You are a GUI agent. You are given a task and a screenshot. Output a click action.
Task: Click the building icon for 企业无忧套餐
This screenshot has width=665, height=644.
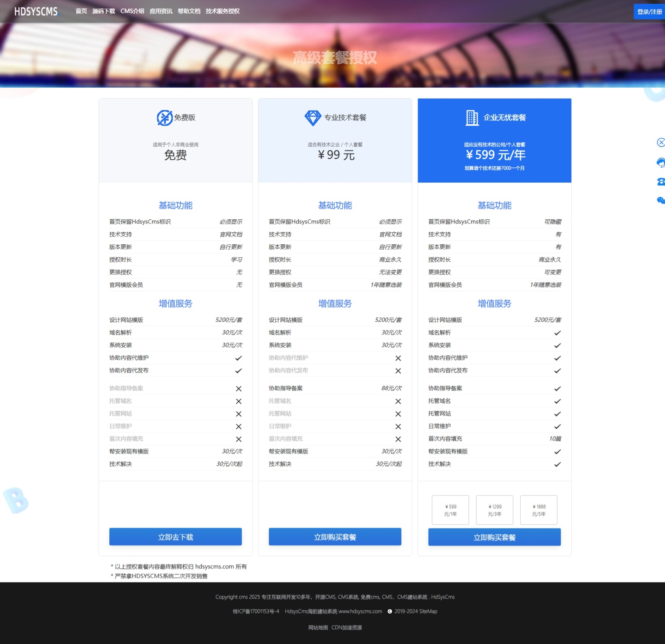click(x=472, y=118)
